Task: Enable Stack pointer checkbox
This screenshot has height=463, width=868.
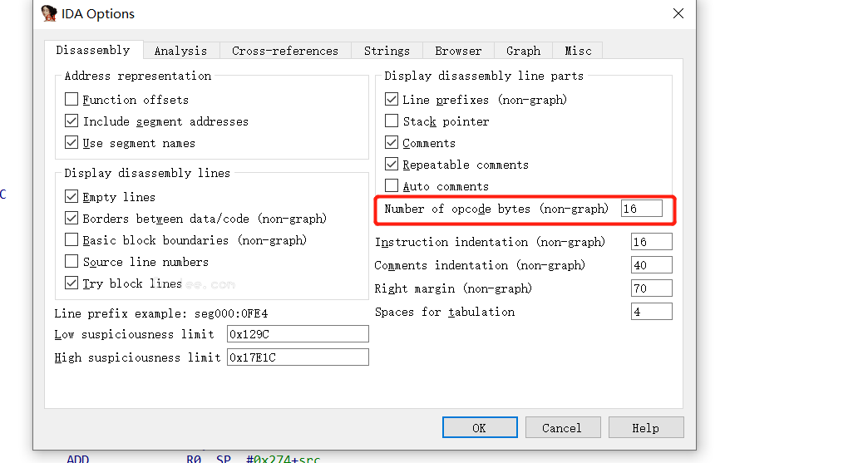Action: pos(392,121)
